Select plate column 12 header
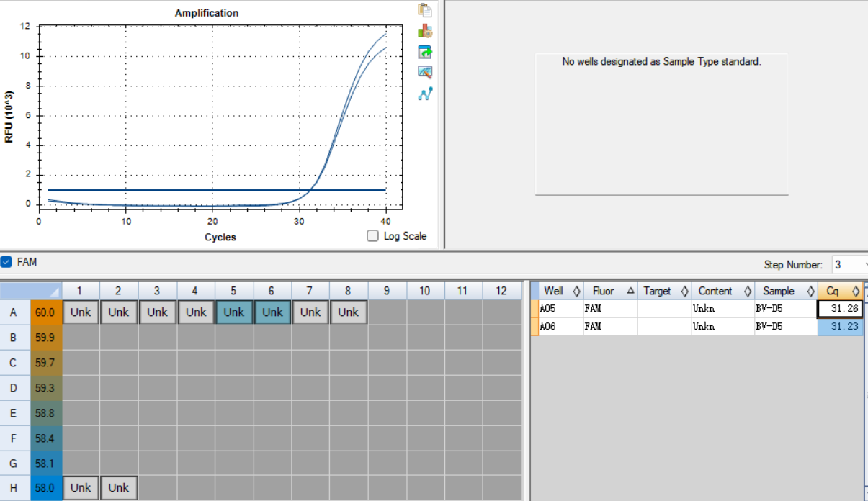Image resolution: width=868 pixels, height=501 pixels. pyautogui.click(x=501, y=291)
